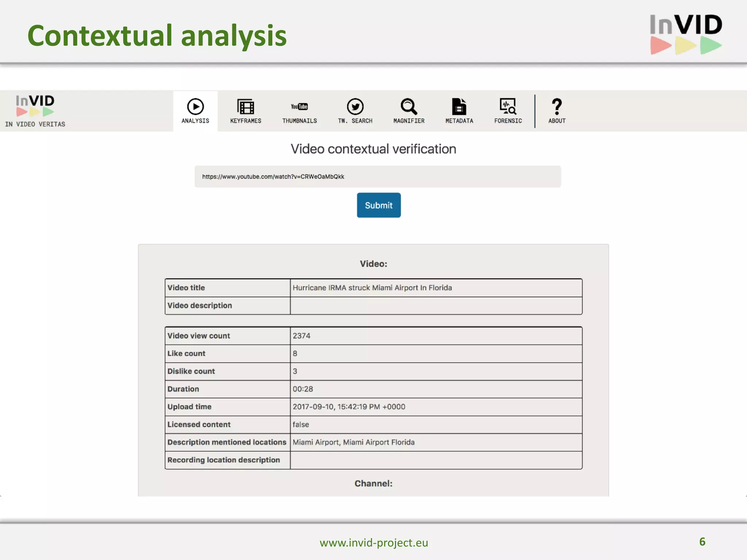Switch to the TW. SEARCH tab label
747x560 pixels.
[355, 121]
